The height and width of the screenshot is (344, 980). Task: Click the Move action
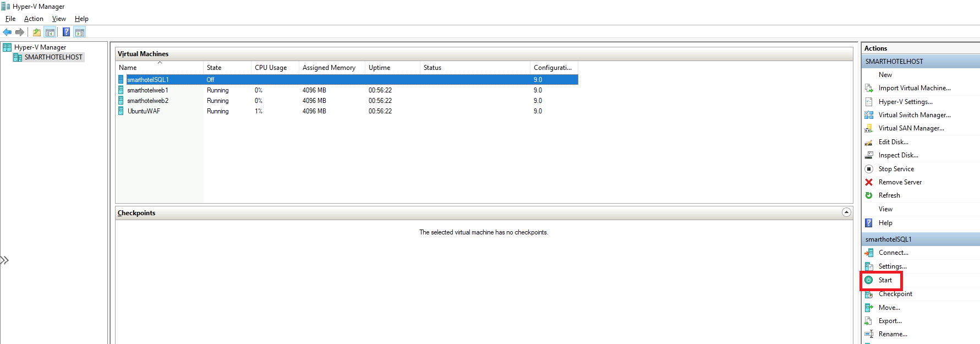point(889,308)
